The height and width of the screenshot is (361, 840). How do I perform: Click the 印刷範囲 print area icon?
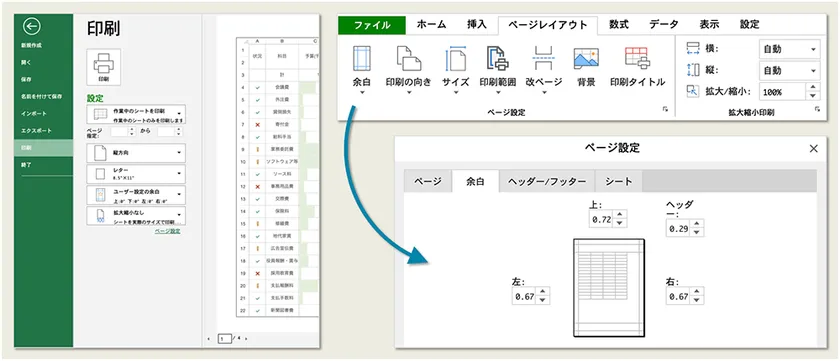(498, 59)
